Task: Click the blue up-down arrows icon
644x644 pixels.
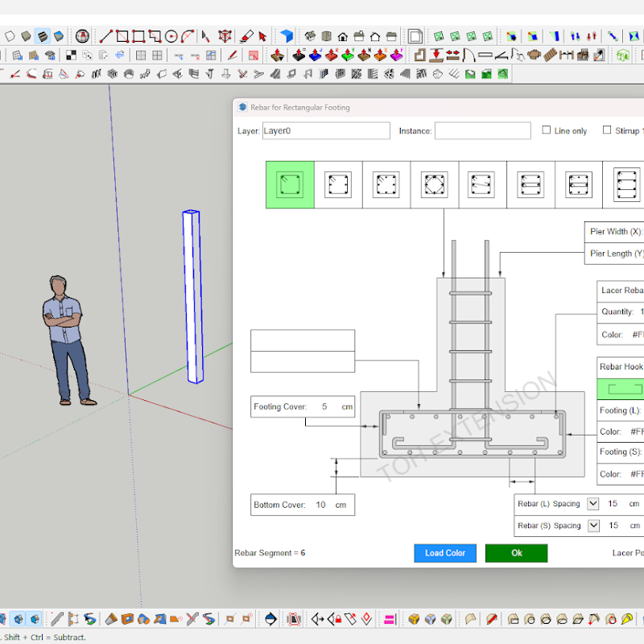Action: (575, 36)
